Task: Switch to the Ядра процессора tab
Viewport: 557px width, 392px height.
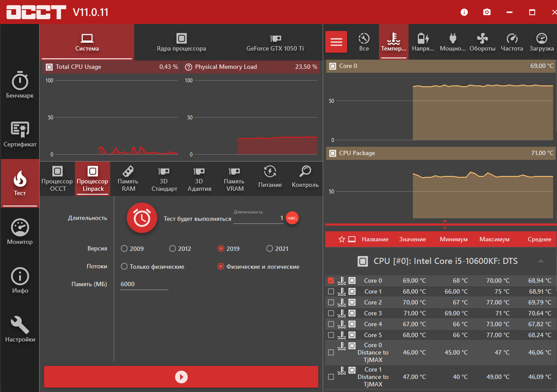Action: click(181, 42)
